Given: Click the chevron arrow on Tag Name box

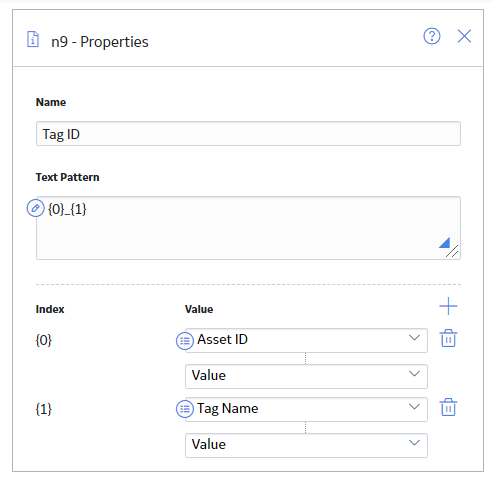Looking at the screenshot, I should [414, 407].
